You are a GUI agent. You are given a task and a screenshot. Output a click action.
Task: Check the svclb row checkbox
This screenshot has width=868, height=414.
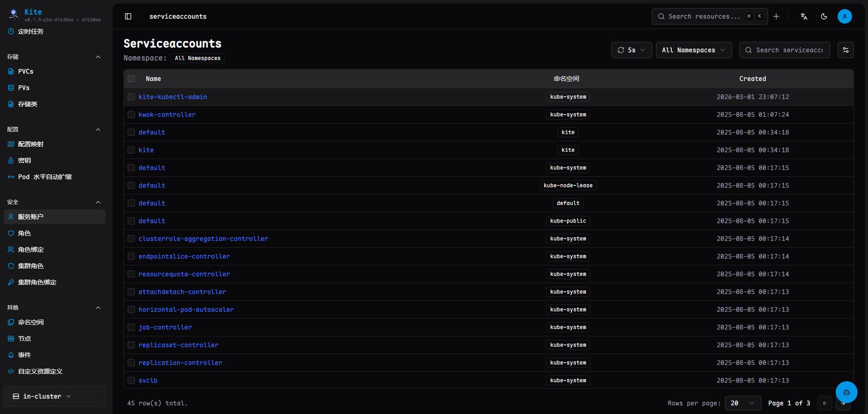tap(131, 380)
